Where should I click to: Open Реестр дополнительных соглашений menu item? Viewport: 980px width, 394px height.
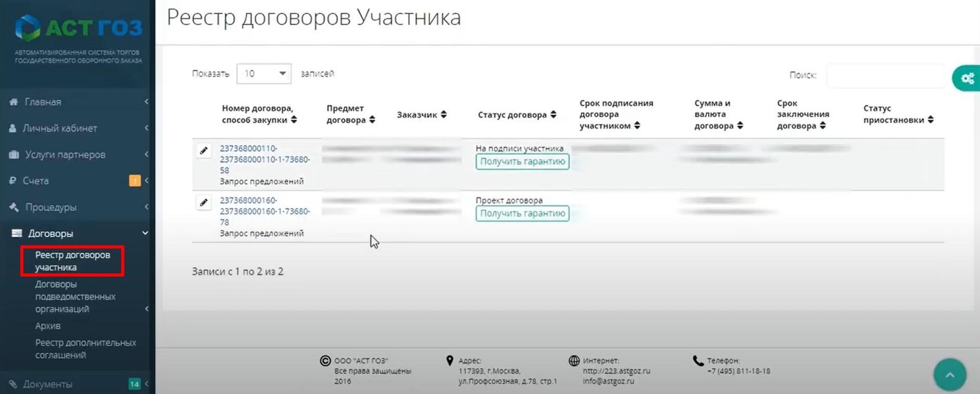tap(85, 349)
